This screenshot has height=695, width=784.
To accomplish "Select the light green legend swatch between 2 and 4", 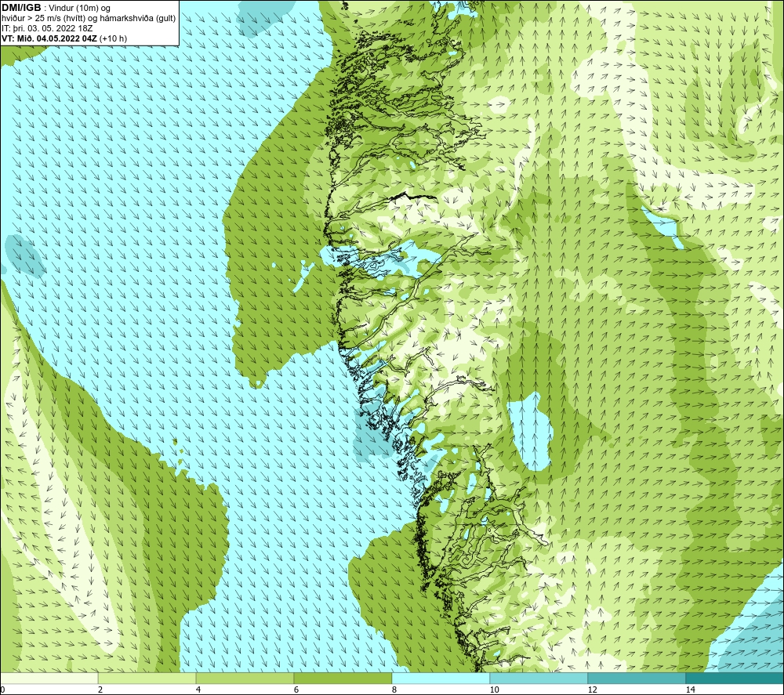I will pyautogui.click(x=147, y=678).
